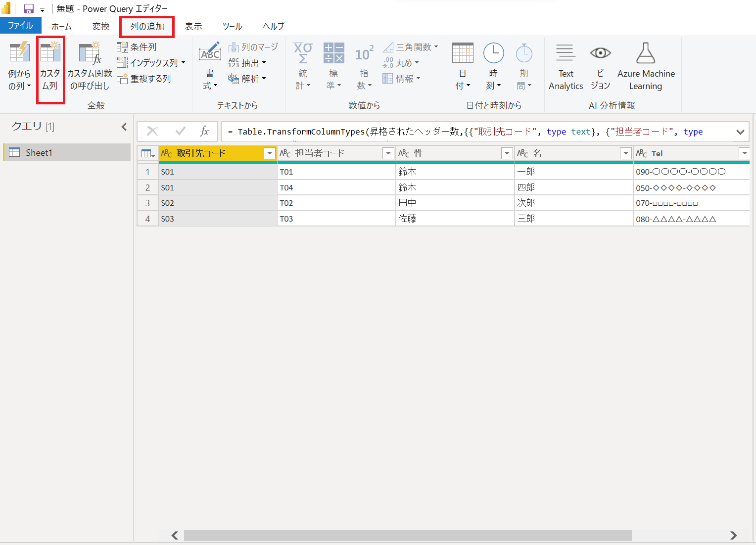Collapse the Queries (クエリ) pane
The height and width of the screenshot is (545, 756).
pos(124,127)
